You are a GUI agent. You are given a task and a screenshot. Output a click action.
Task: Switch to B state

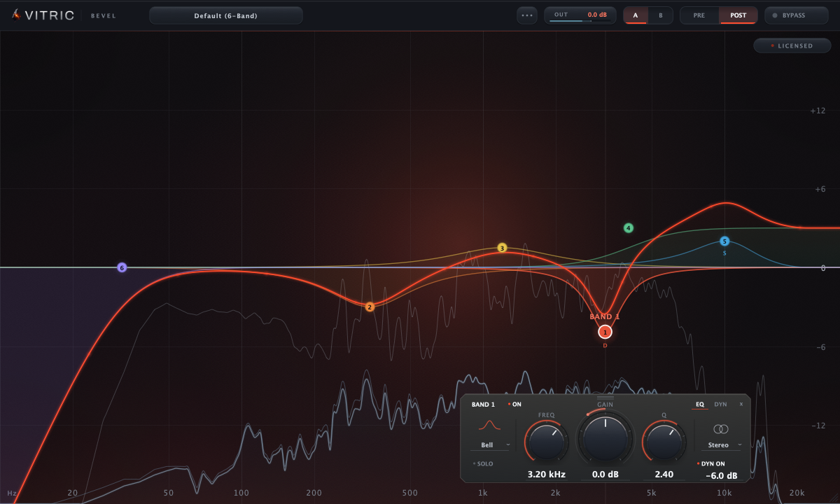click(660, 15)
